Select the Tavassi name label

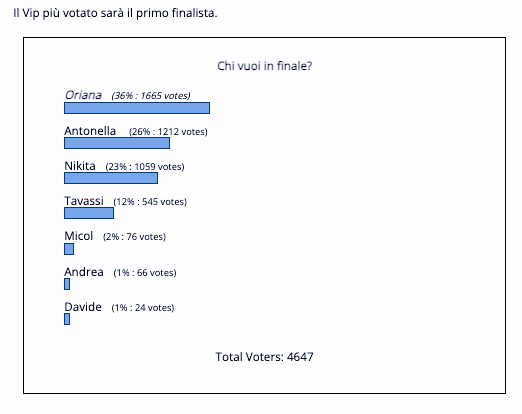click(84, 201)
